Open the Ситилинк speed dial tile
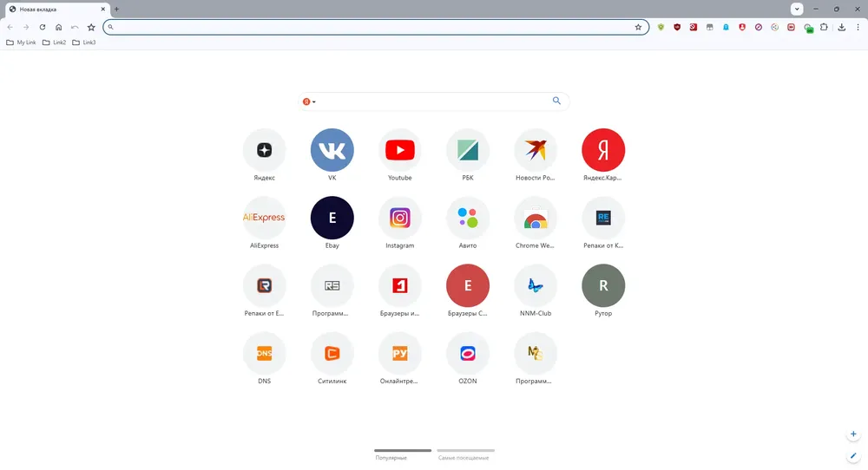 [x=332, y=353]
